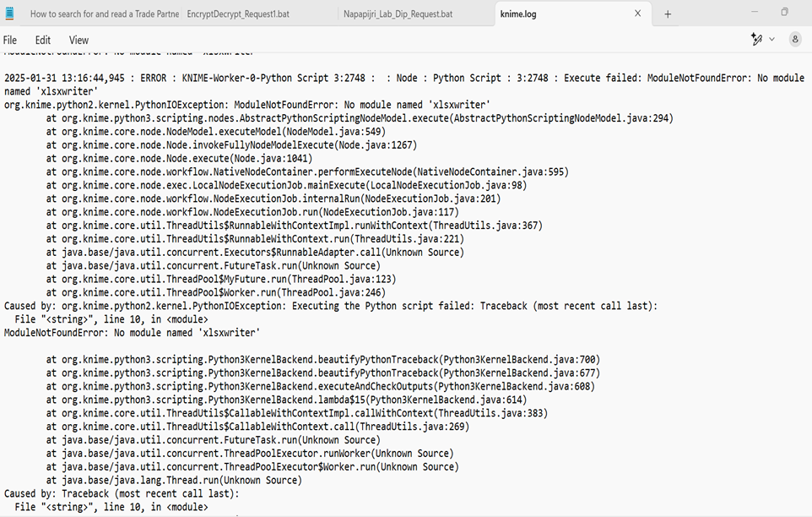Screen dimensions: 812x517
Task: Select the knime.log tab
Action: 518,14
